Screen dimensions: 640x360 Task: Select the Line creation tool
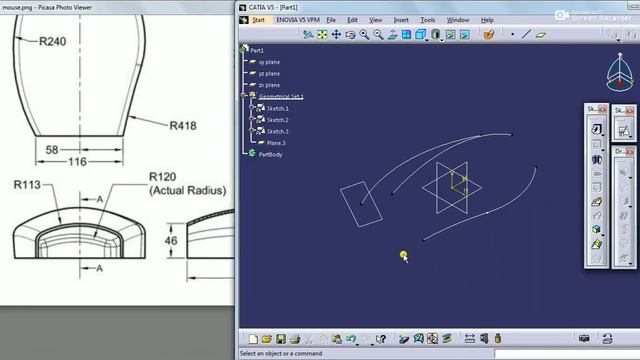coord(527,34)
